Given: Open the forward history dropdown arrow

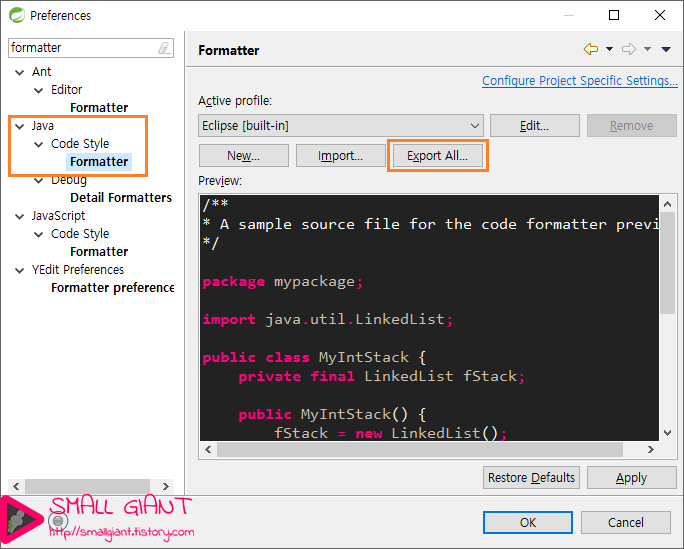Looking at the screenshot, I should tap(647, 49).
